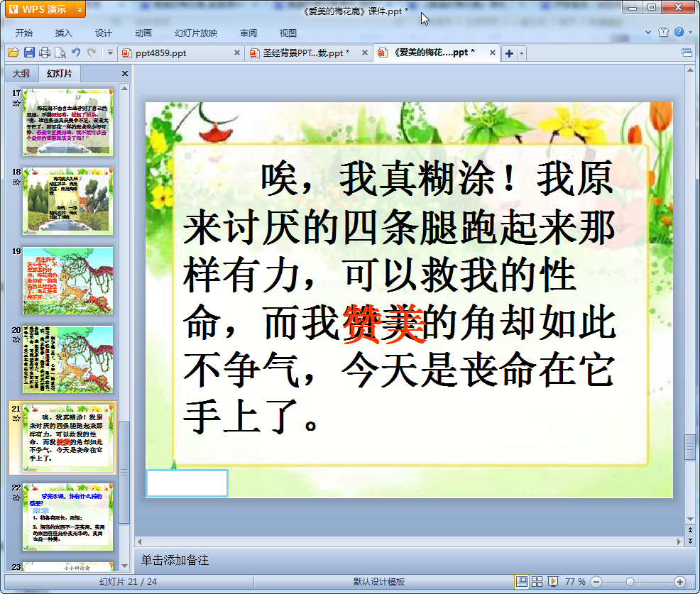The height and width of the screenshot is (594, 700).
Task: Click the animation star icon under slide 20
Action: [x=16, y=340]
